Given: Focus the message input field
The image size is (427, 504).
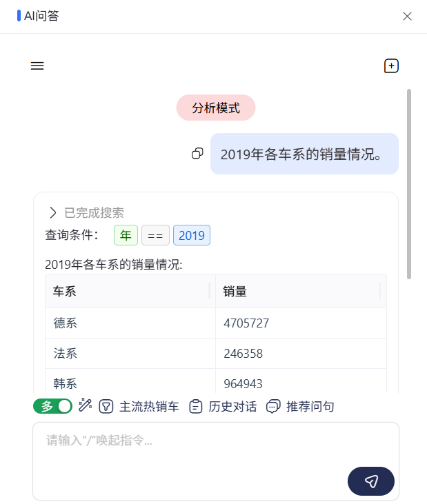Looking at the screenshot, I should click(216, 461).
